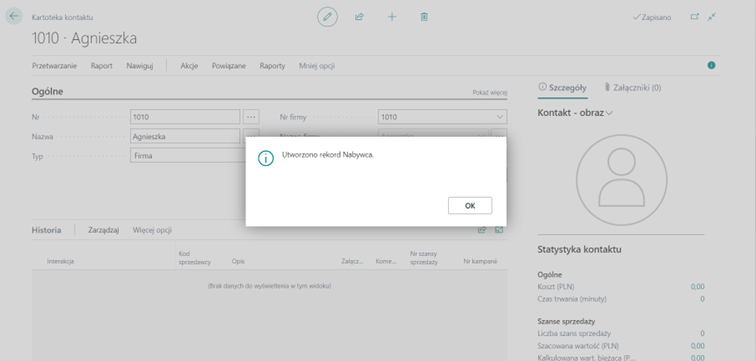Sort by the Interakcja column header
Image resolution: width=756 pixels, height=361 pixels.
[60, 261]
